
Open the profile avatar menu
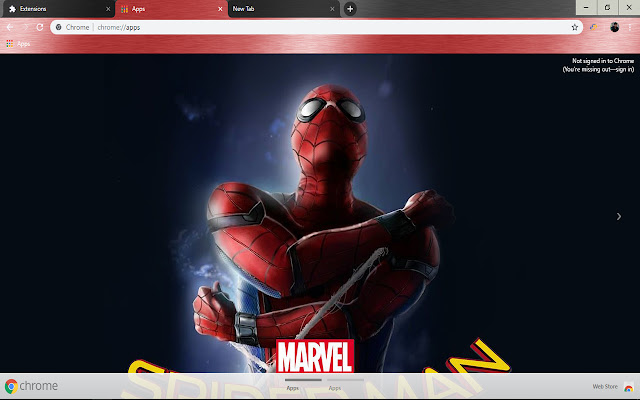(x=614, y=27)
